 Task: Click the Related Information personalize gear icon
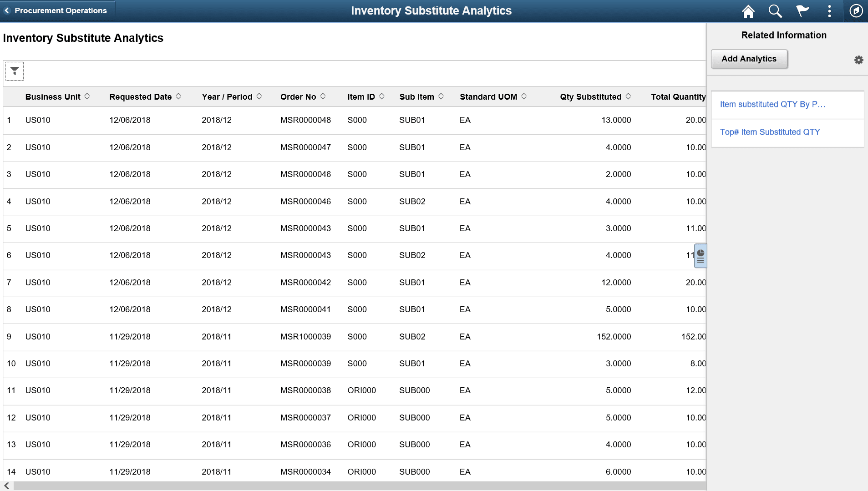pos(858,60)
